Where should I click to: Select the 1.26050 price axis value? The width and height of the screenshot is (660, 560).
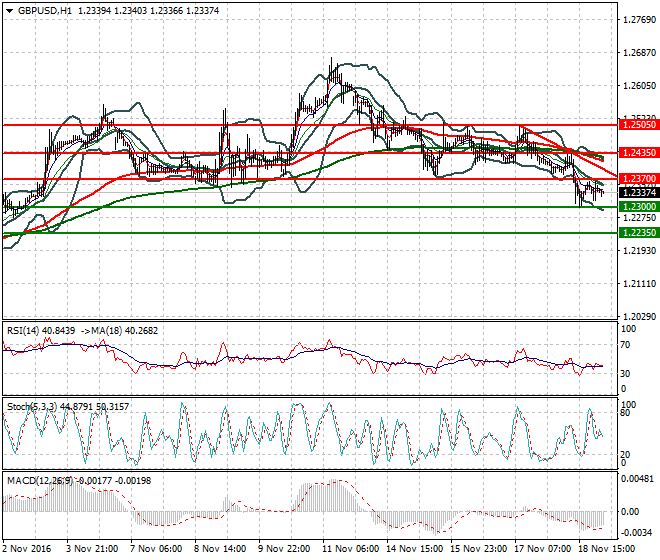pos(639,86)
